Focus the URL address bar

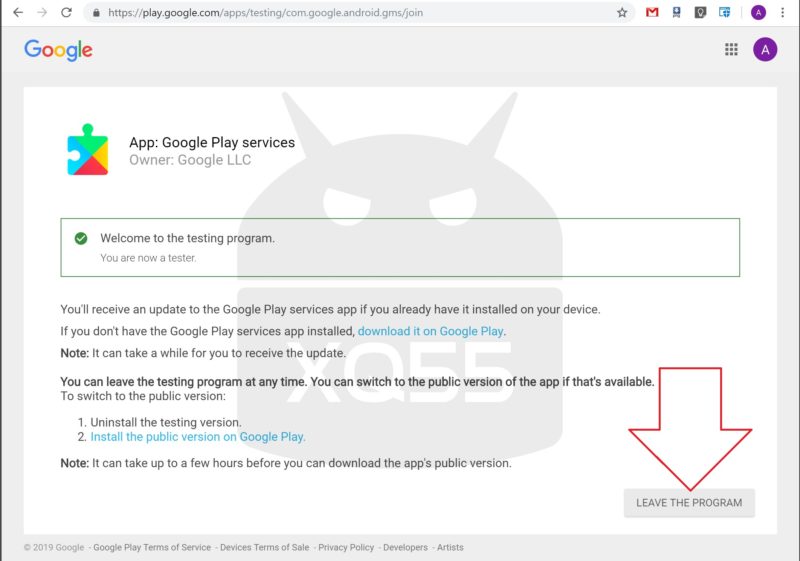point(350,13)
